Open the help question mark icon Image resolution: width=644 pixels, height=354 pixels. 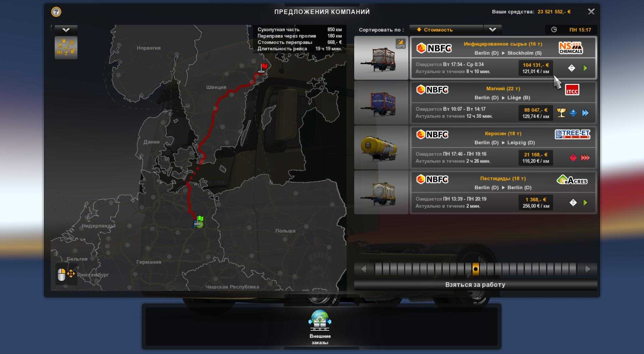point(56,12)
